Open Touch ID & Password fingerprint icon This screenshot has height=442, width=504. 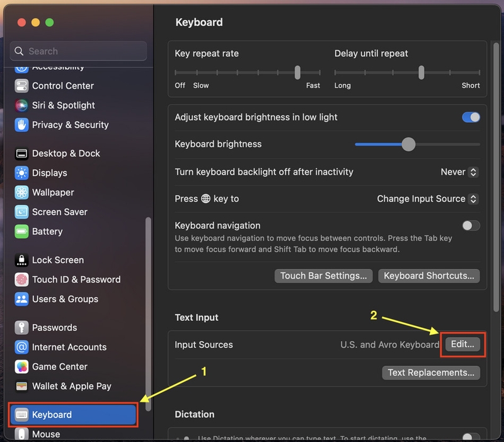(22, 279)
